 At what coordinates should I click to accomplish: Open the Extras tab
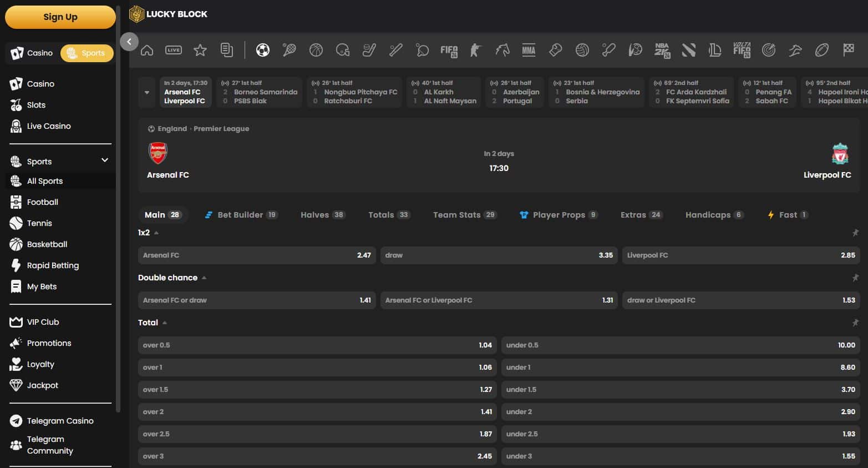tap(641, 215)
